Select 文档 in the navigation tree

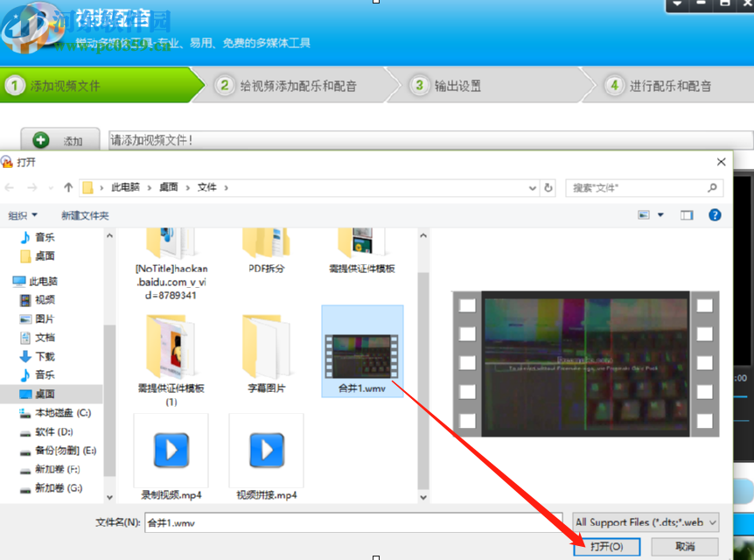(x=38, y=338)
